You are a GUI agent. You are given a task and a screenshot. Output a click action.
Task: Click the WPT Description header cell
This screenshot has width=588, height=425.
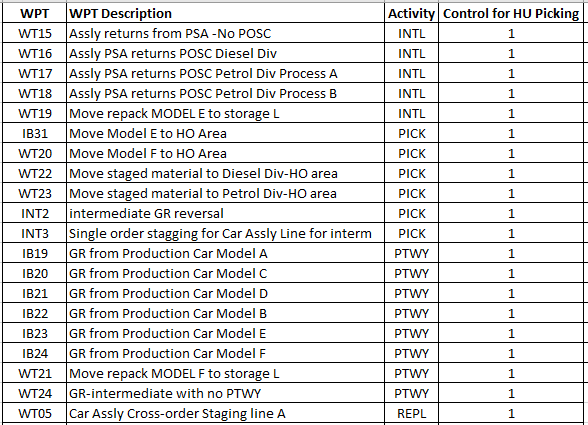[x=225, y=14]
